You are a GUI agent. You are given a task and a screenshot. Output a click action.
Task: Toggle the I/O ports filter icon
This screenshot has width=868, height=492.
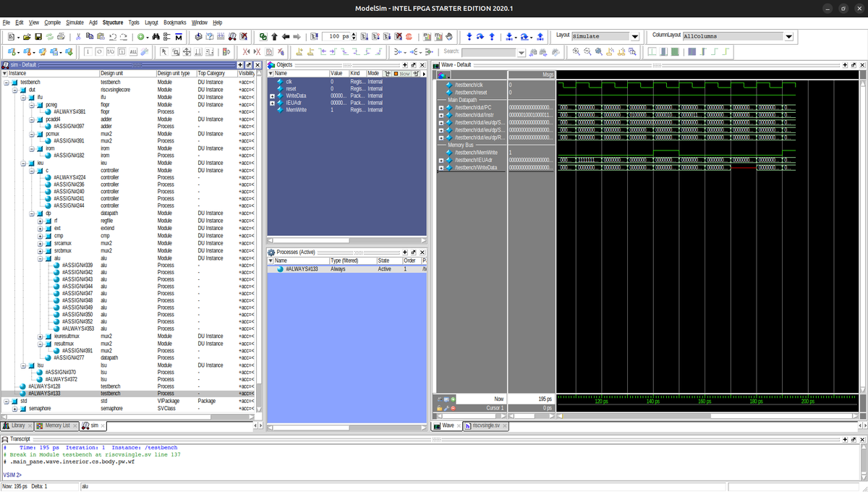pos(111,52)
